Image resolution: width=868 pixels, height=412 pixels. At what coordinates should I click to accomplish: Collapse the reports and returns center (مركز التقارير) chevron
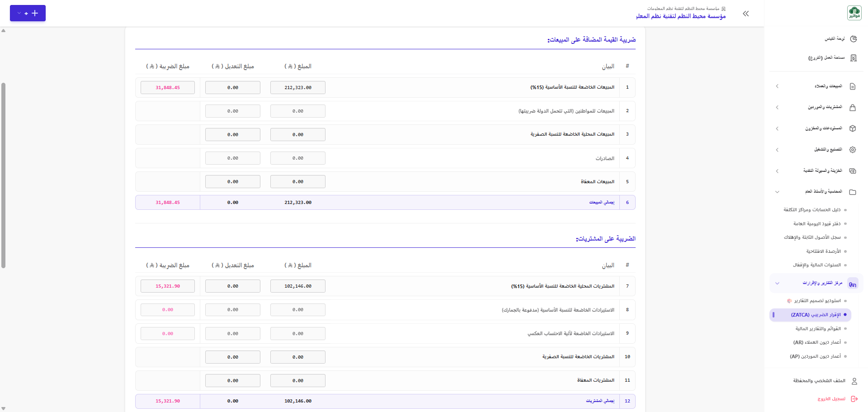click(x=777, y=284)
